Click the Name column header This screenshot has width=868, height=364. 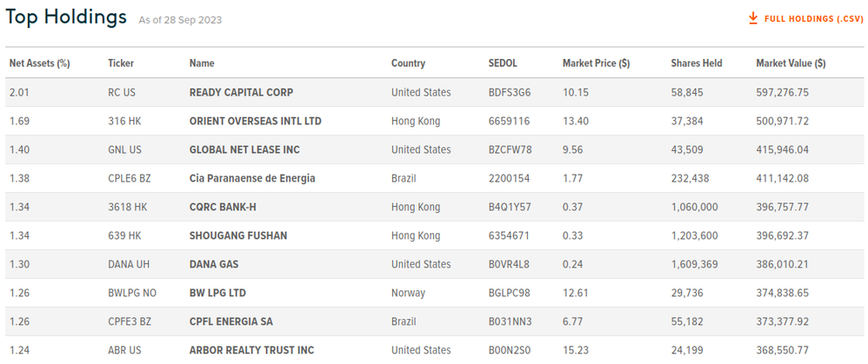[x=202, y=63]
